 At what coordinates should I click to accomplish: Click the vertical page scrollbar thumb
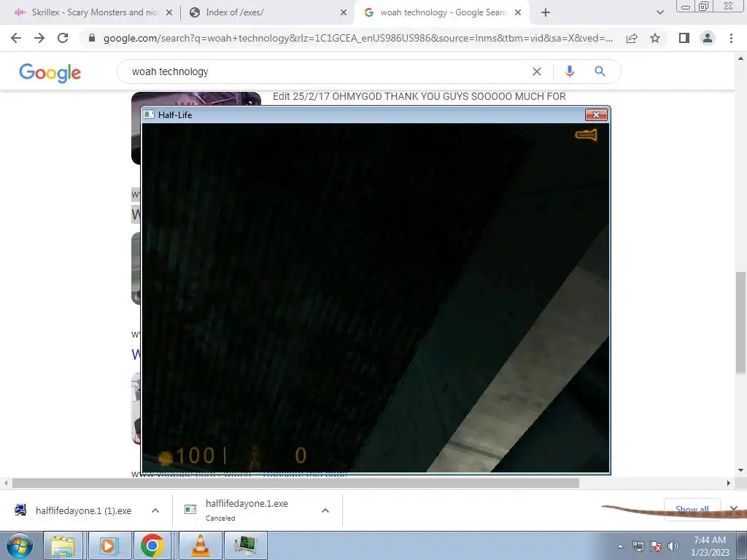pos(740,323)
